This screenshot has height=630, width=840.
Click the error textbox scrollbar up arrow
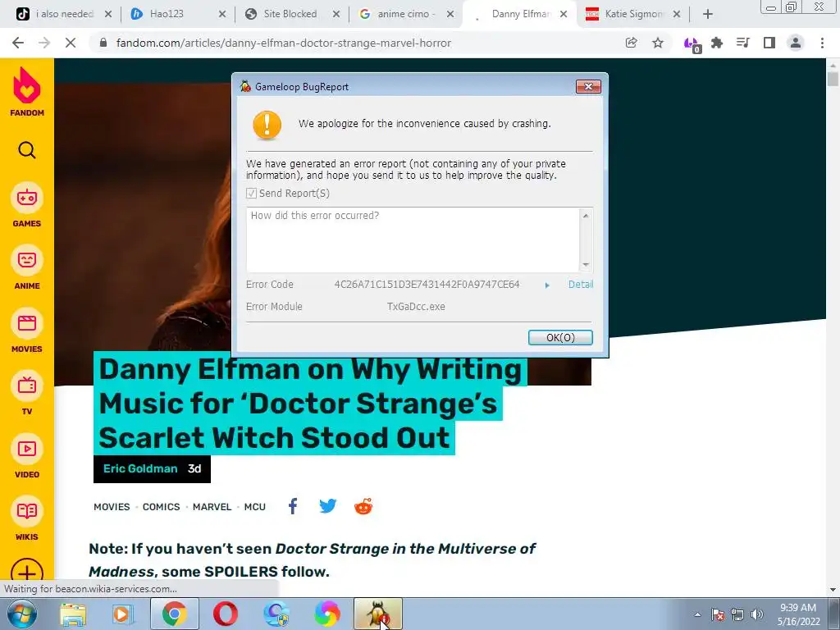tap(586, 216)
